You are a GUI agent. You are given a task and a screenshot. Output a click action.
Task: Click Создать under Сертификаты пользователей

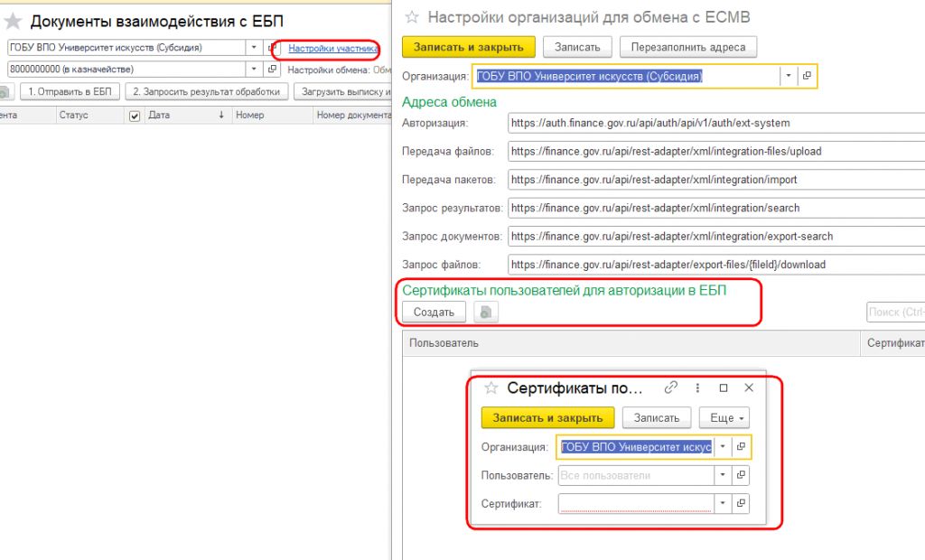pos(434,313)
